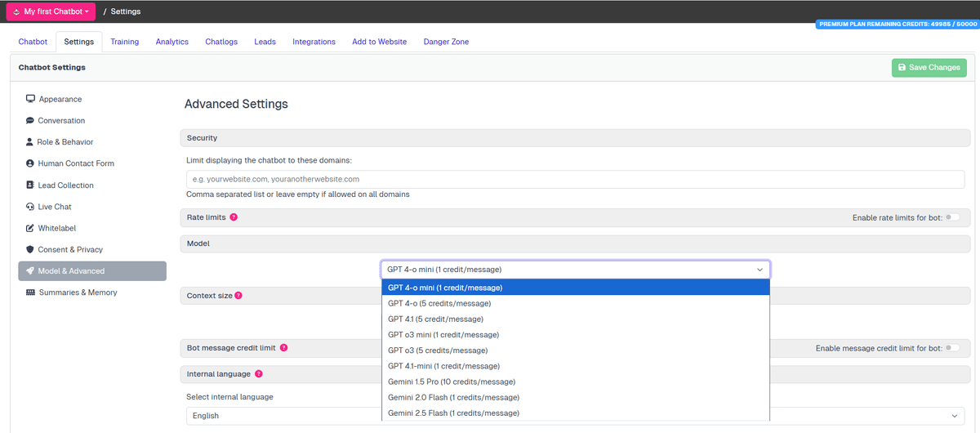Click the Live Chat headset icon
This screenshot has height=433, width=980.
point(30,207)
